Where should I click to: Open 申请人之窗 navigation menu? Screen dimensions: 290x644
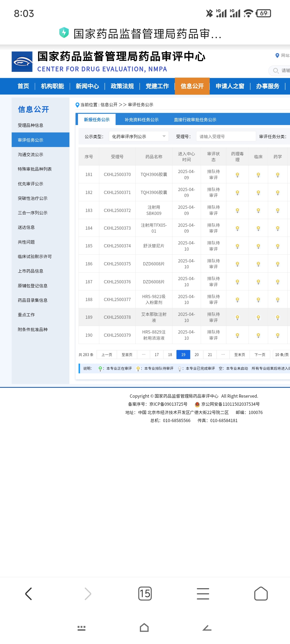230,86
